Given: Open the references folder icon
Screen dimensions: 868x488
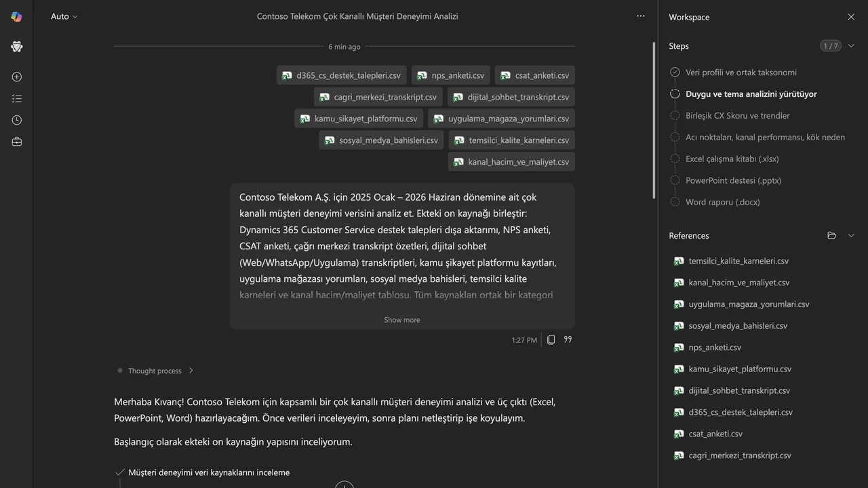Looking at the screenshot, I should click(832, 236).
